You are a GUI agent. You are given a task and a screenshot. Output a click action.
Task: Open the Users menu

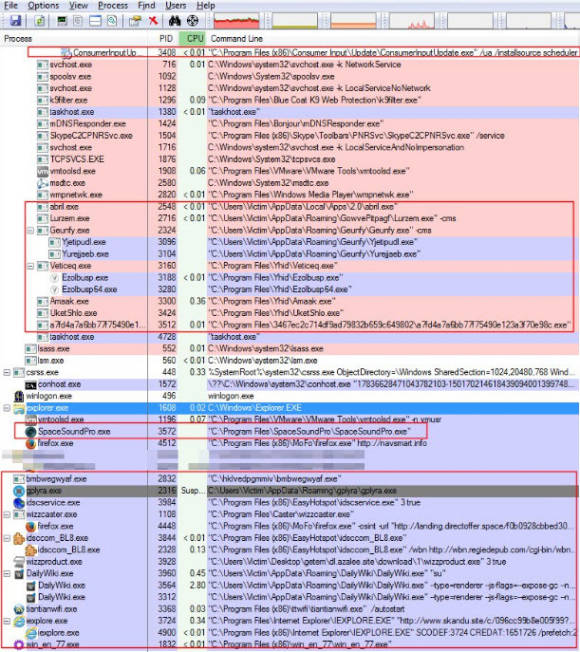pos(176,5)
